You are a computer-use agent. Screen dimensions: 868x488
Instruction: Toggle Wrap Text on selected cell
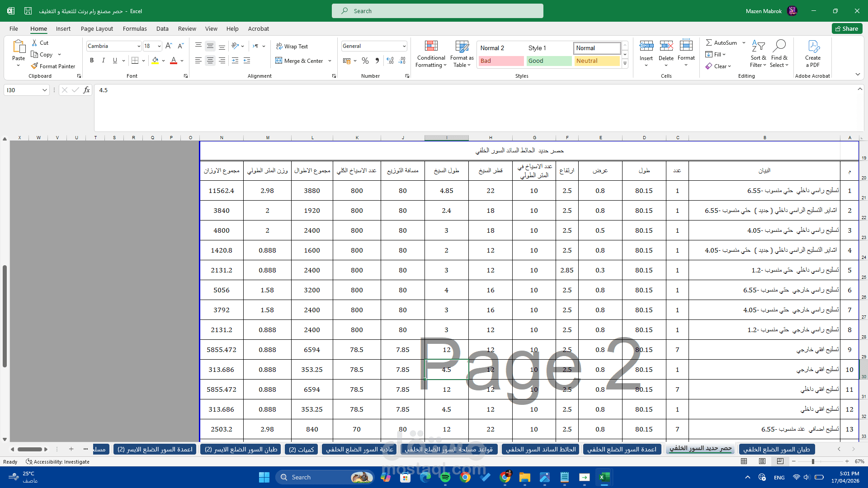pyautogui.click(x=292, y=46)
